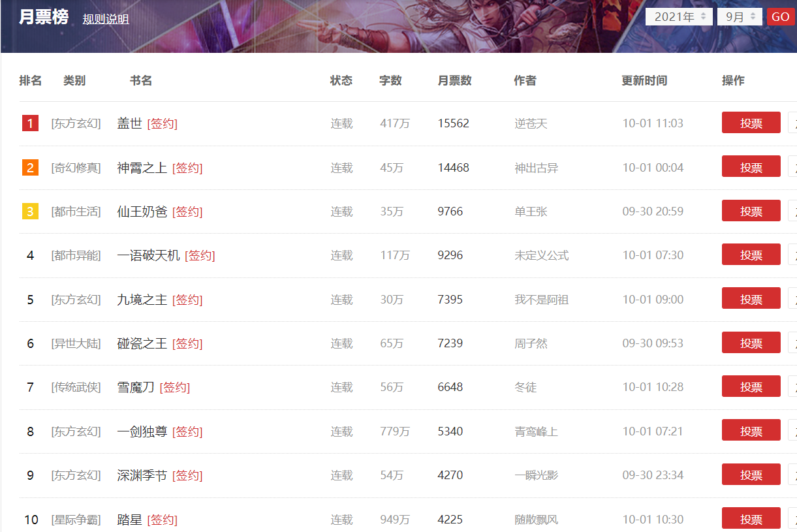Open the month 9月 dropdown

pos(740,17)
